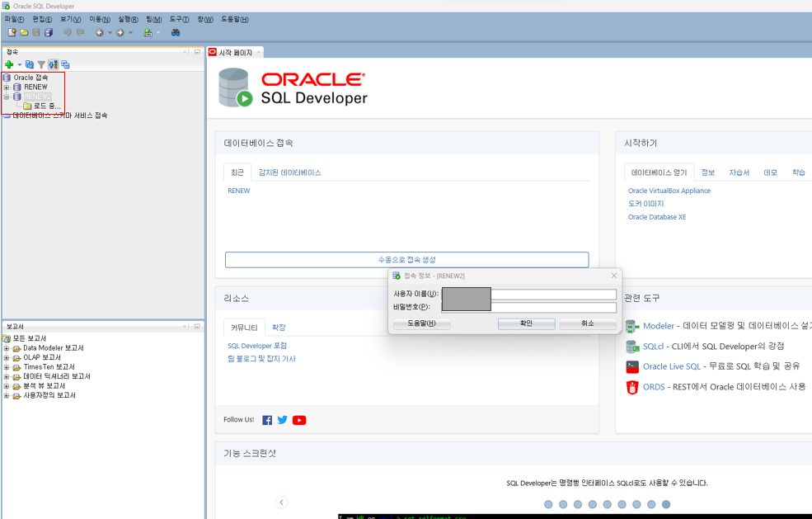
Task: Click the green plus New Connection icon
Action: pyautogui.click(x=9, y=64)
